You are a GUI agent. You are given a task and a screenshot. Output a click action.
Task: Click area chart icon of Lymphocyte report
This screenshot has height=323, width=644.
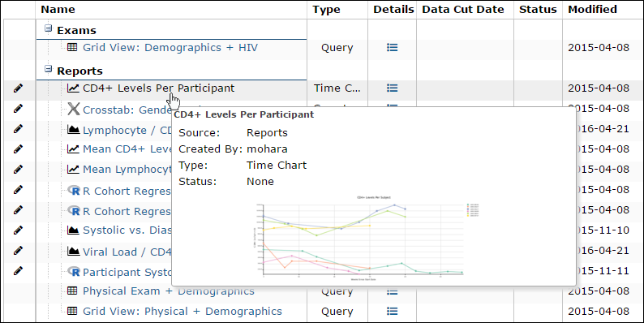click(x=74, y=130)
